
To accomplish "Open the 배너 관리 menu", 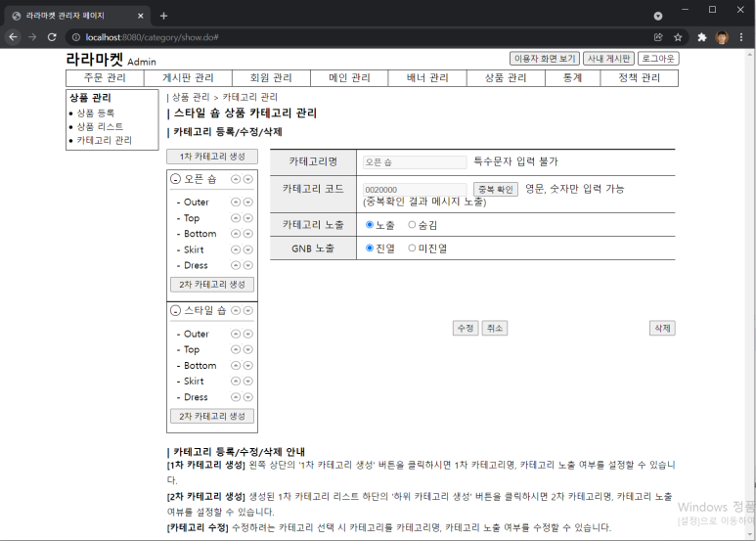I will tap(427, 77).
